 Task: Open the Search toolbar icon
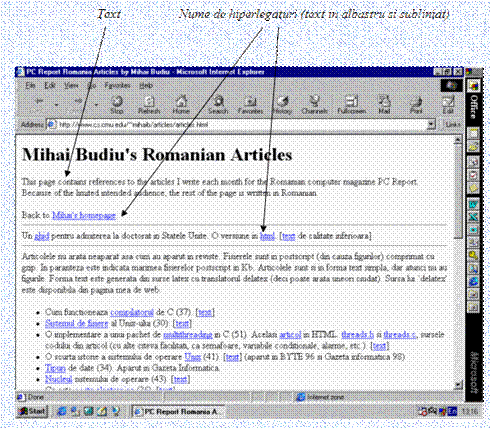pos(218,105)
